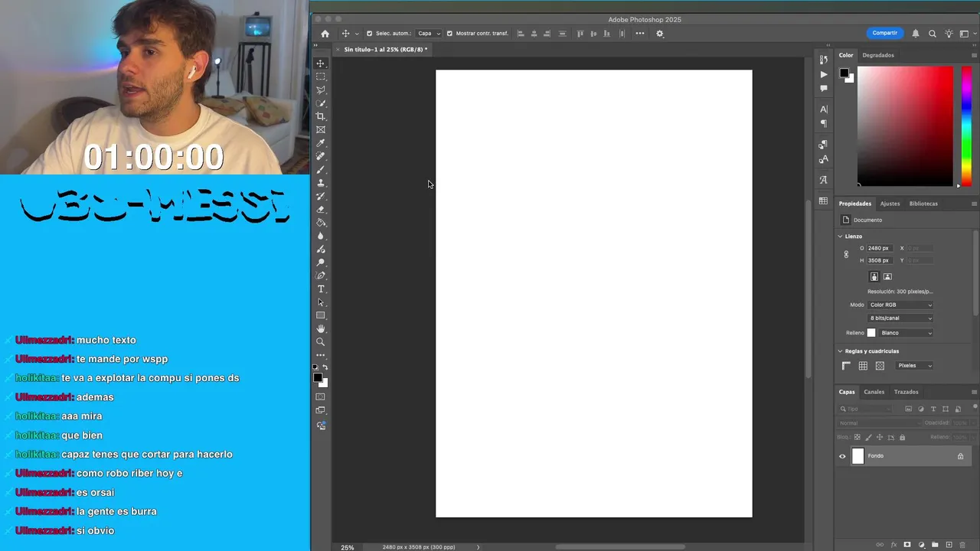
Task: Collapse the Lienzo section
Action: click(840, 236)
